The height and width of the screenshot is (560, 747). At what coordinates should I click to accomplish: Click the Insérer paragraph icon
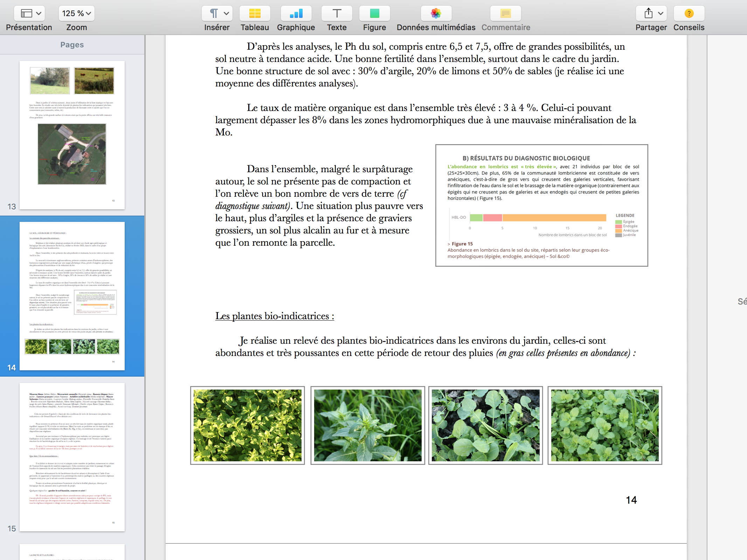pyautogui.click(x=213, y=14)
